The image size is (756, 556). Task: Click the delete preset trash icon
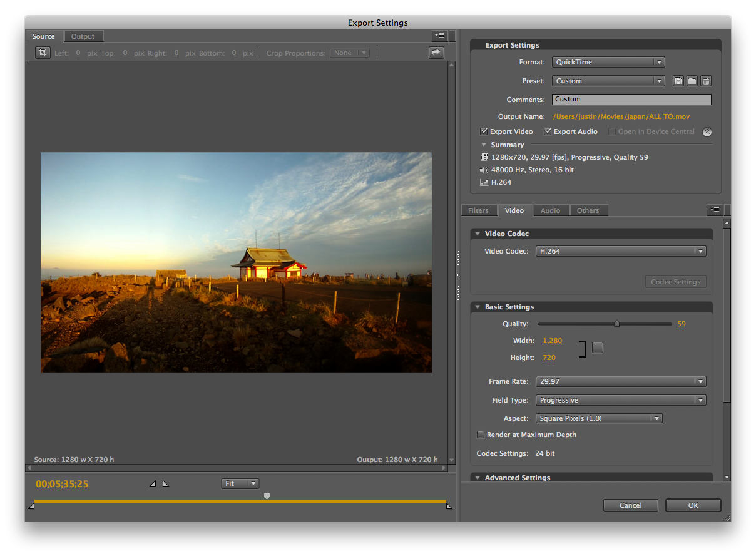[706, 81]
